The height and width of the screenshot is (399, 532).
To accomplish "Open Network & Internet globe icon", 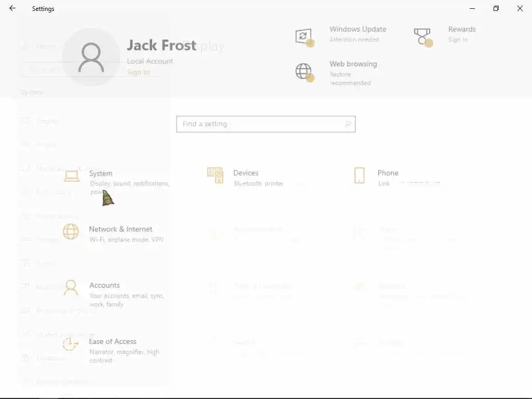I will pos(71,232).
